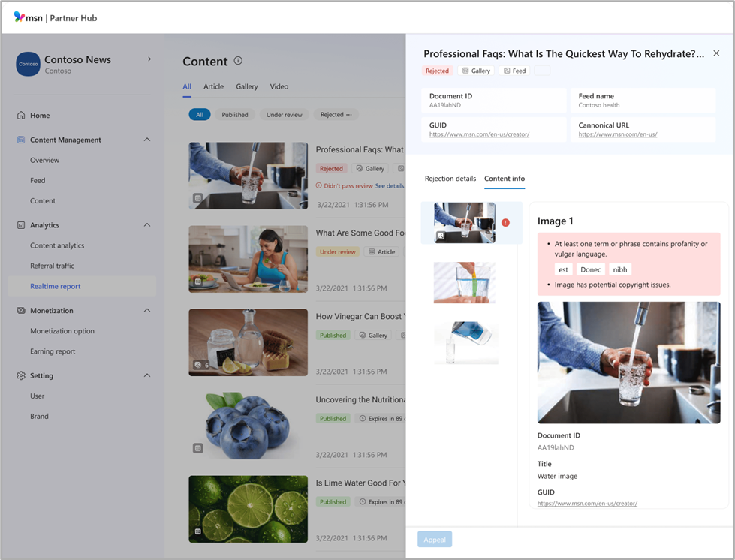Click the Content Management sidebar icon
The image size is (735, 560).
click(x=22, y=140)
